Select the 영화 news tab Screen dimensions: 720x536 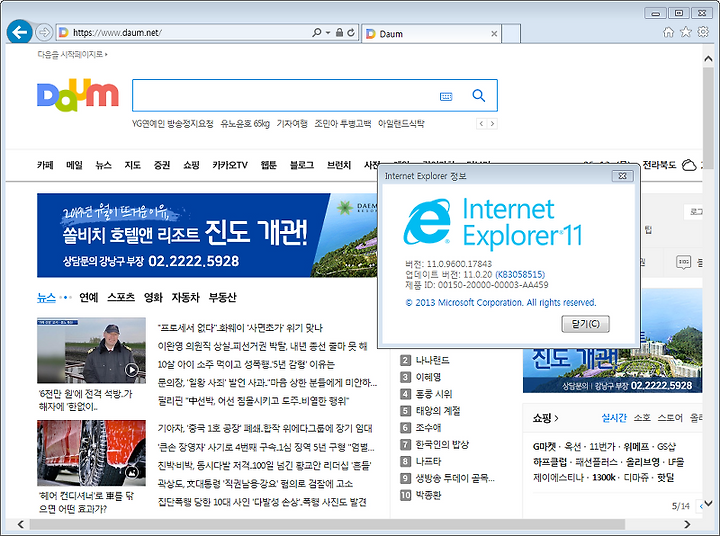[153, 297]
